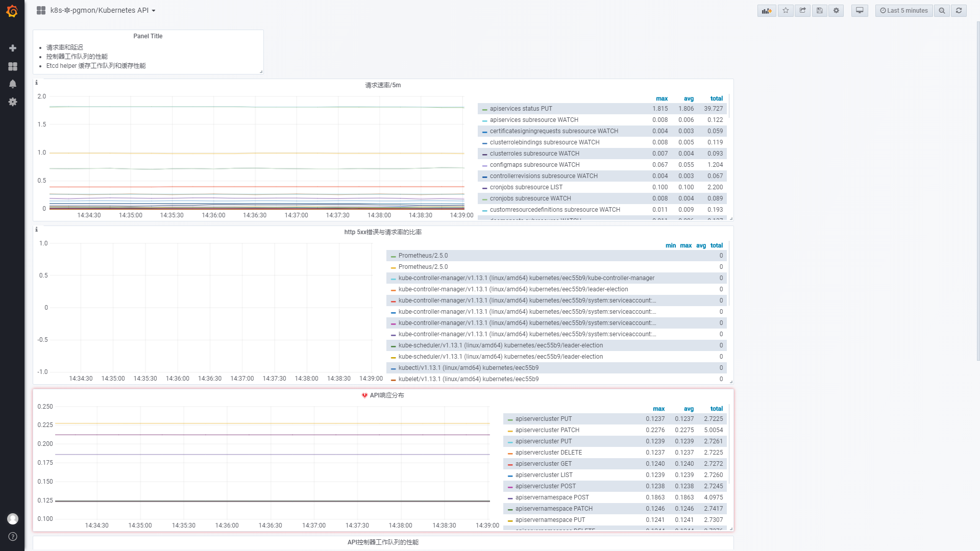Click color swatch for kubectl/v1.13.1 series

point(393,368)
